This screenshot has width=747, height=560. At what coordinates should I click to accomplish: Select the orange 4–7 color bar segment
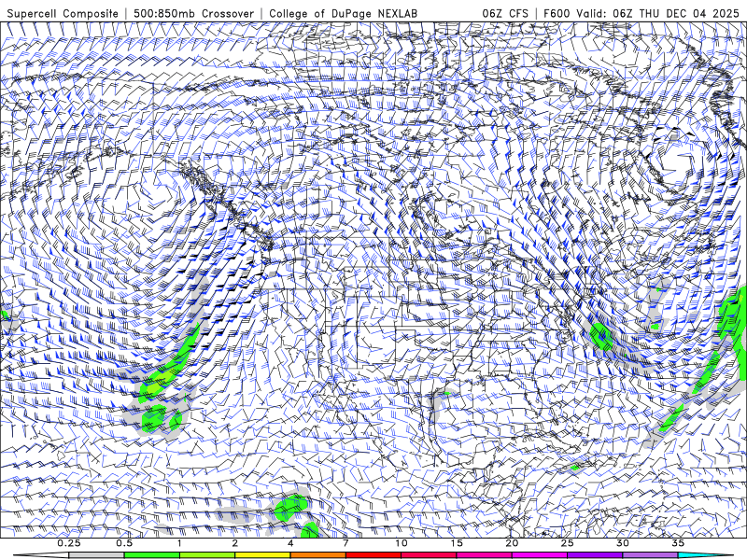317,555
